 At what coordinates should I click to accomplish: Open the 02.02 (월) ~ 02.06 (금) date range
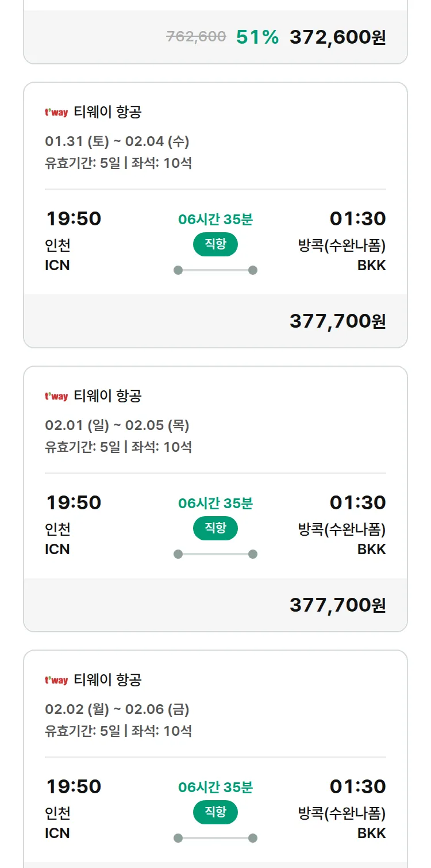[x=117, y=709]
